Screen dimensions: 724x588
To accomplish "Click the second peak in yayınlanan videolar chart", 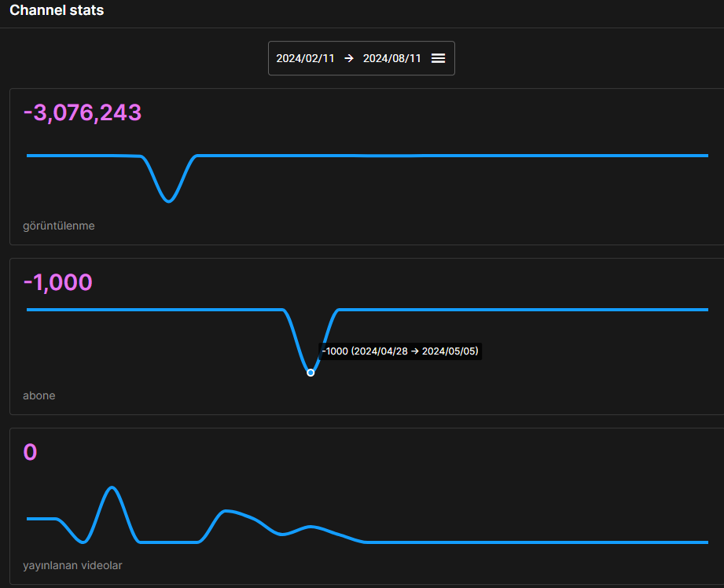I will (226, 511).
